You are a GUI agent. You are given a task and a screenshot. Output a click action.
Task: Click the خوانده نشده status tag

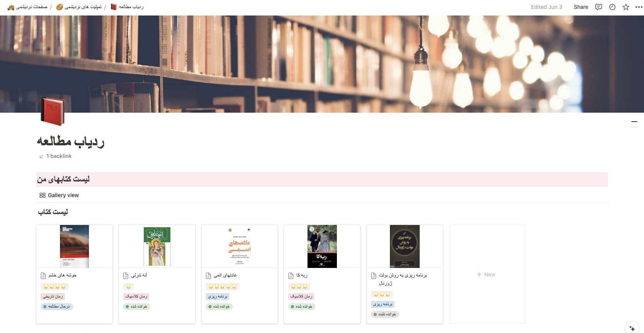point(385,314)
